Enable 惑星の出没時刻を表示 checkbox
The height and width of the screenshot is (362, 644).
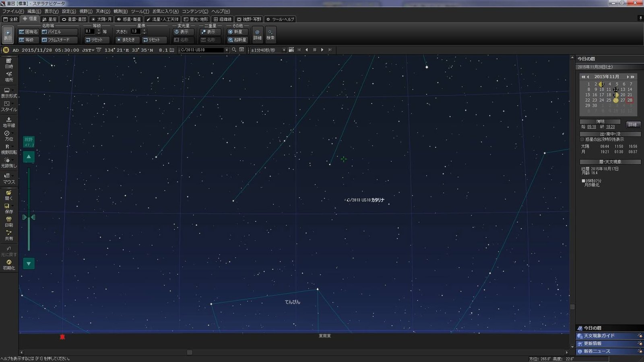pos(582,139)
